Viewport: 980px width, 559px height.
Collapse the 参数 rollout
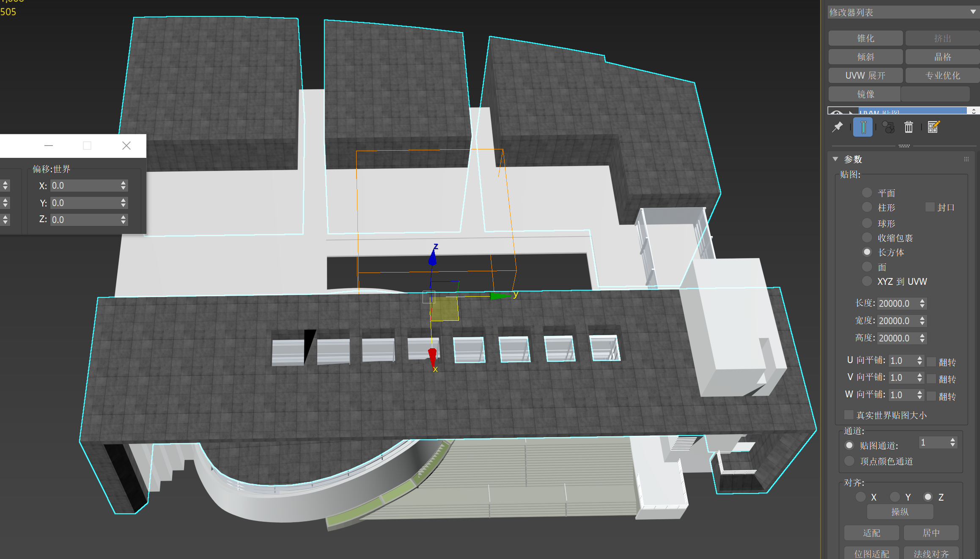pyautogui.click(x=835, y=159)
